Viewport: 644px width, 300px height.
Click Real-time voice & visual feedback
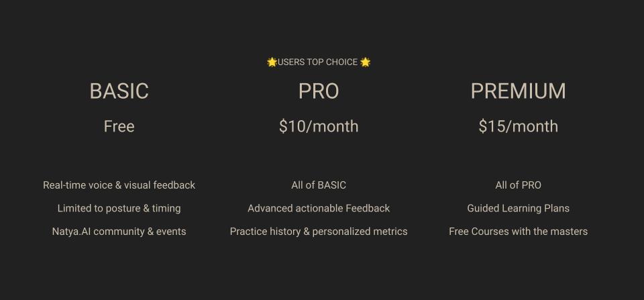(119, 185)
